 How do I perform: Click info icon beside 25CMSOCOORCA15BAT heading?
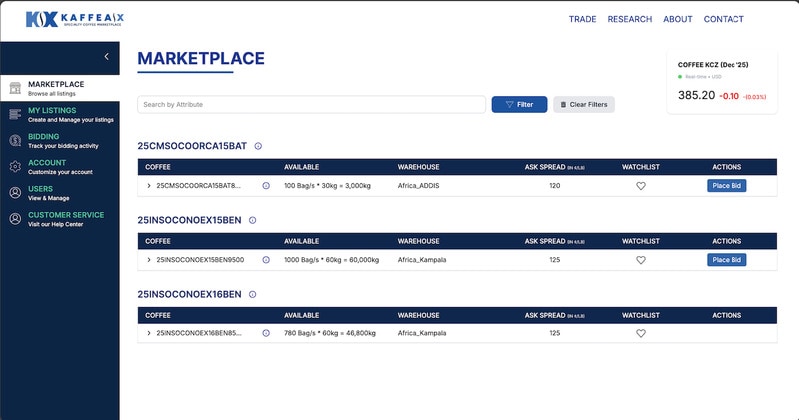tap(258, 146)
